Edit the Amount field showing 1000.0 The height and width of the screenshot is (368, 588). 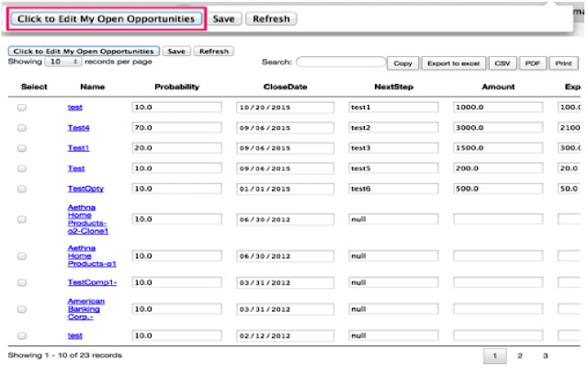498,108
